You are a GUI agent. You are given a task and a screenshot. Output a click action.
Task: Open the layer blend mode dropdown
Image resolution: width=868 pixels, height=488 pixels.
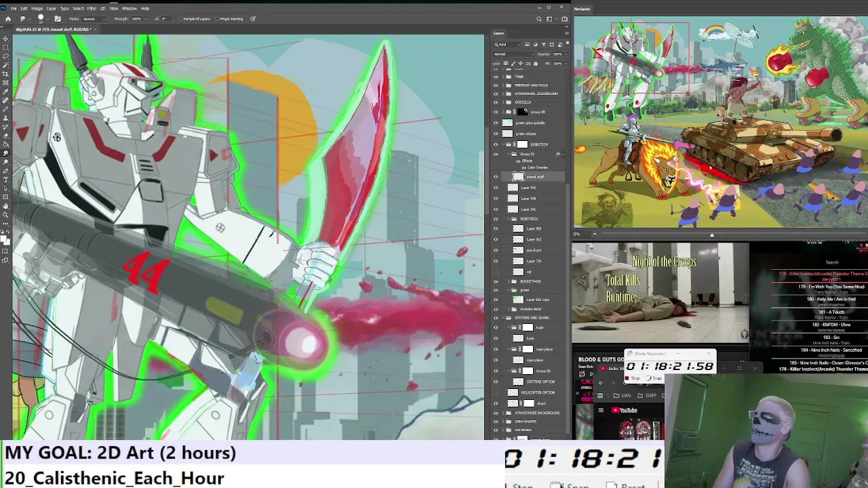[x=513, y=54]
